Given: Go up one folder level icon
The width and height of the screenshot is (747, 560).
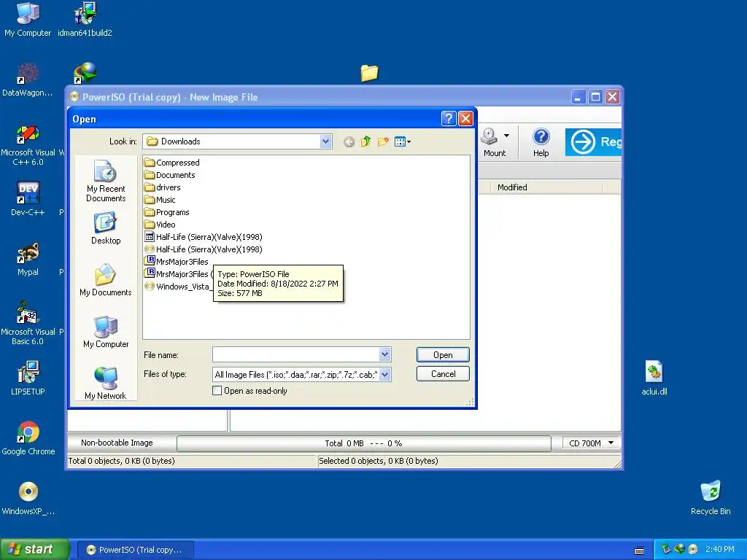Looking at the screenshot, I should coord(366,141).
